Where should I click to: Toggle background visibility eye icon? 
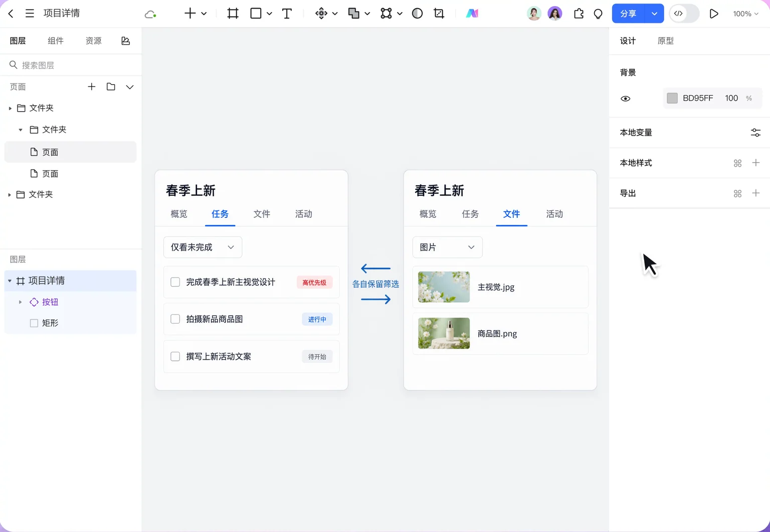coord(626,99)
